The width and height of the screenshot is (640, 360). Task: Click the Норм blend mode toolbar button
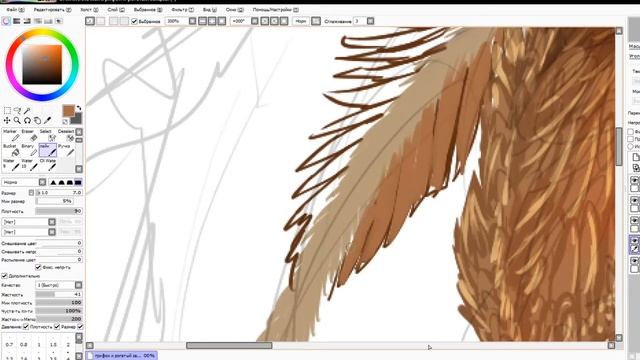tap(301, 21)
